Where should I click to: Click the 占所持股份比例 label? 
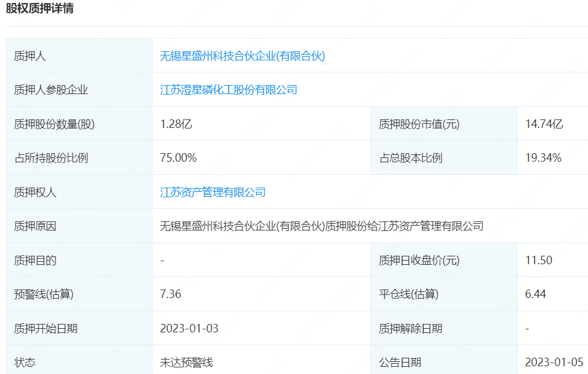pos(51,157)
